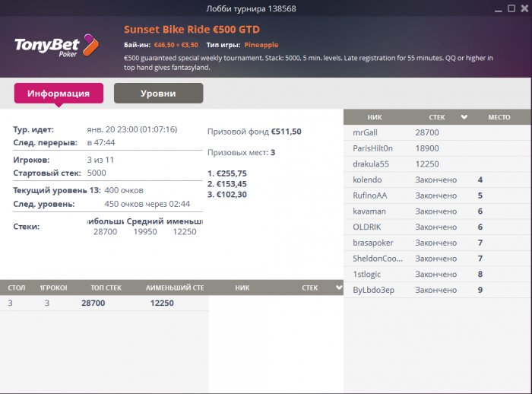Select player mrGall in the list
The width and height of the screenshot is (532, 394).
(x=437, y=132)
